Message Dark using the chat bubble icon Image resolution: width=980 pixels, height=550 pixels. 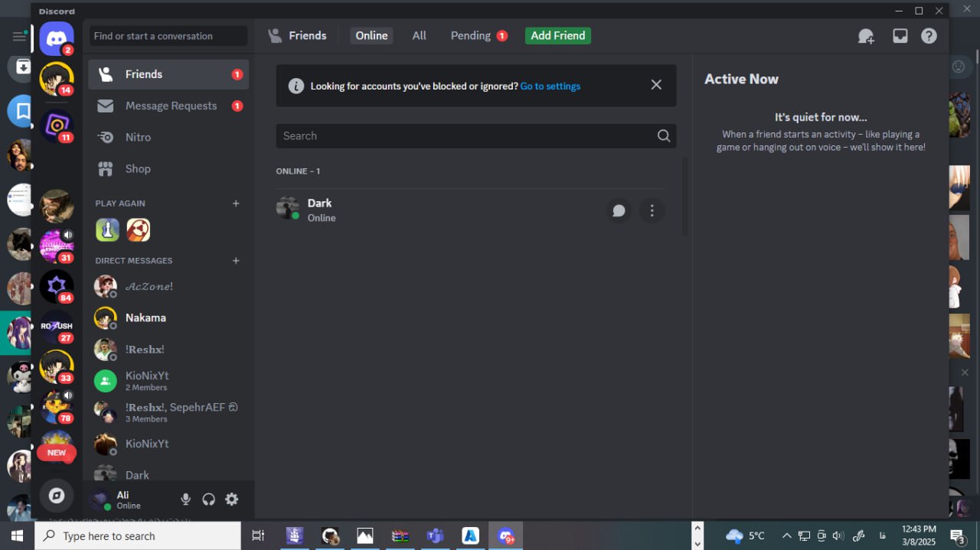tap(619, 210)
